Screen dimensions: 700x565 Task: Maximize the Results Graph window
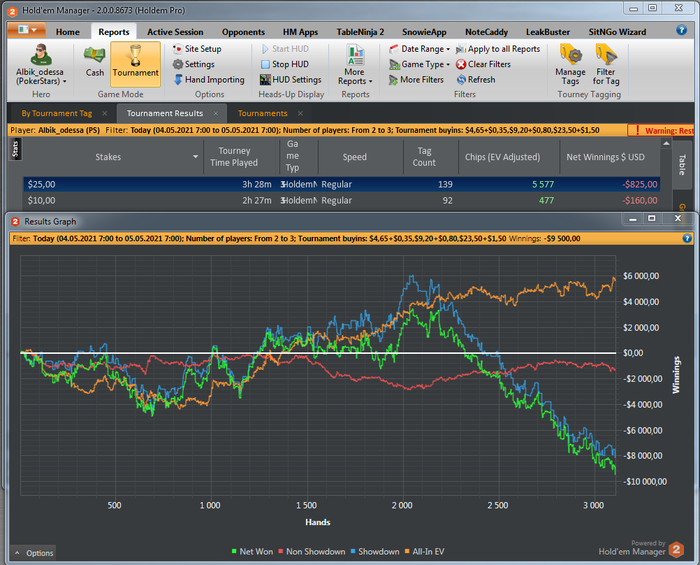click(652, 218)
